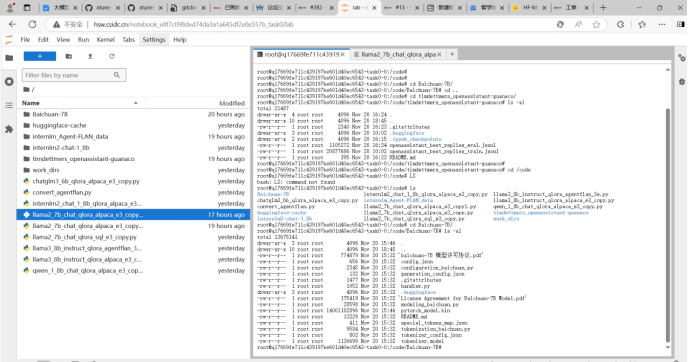Open the File Browser sidebar panel

[x=9, y=57]
